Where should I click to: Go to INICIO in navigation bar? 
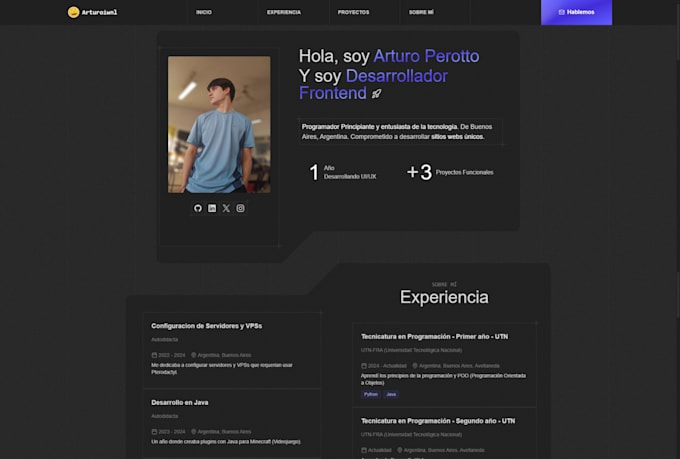click(204, 12)
